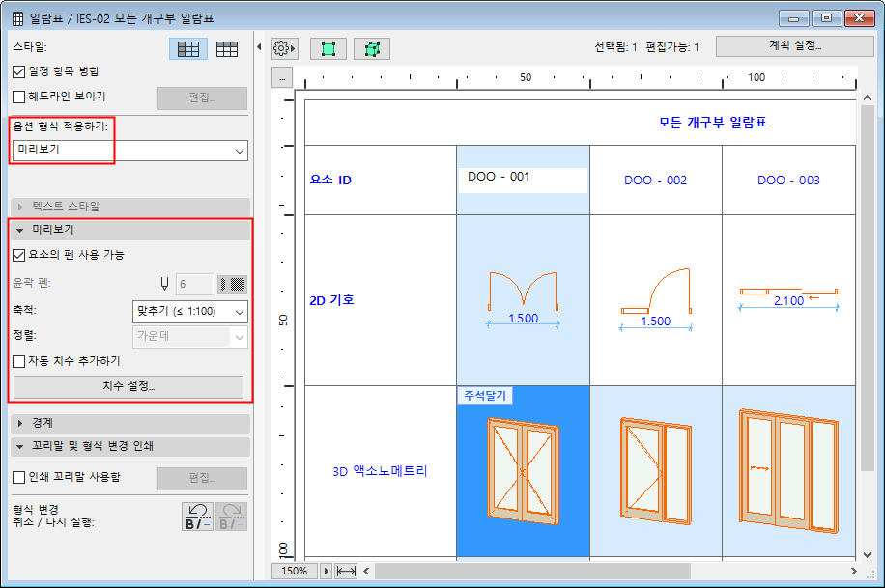Click the schedule window title-bar icon

[17, 18]
